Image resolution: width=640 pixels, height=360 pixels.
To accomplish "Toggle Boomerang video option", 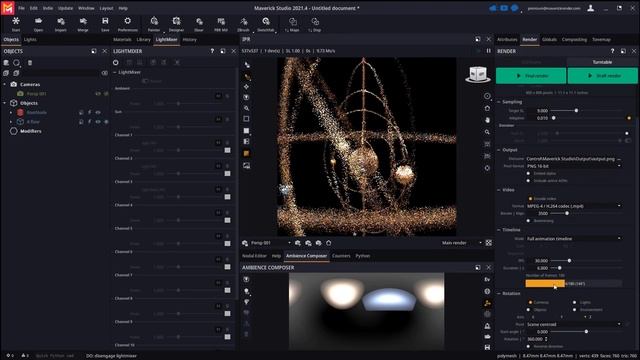I will click(x=529, y=221).
